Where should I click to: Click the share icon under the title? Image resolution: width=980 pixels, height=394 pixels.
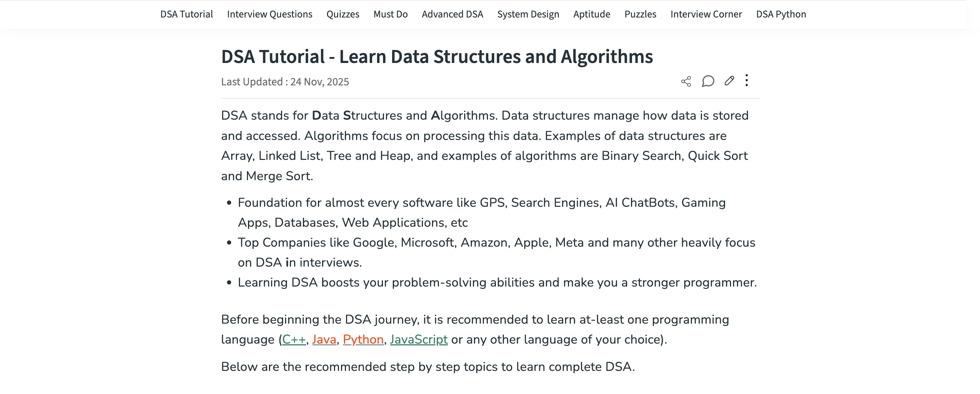coord(686,82)
